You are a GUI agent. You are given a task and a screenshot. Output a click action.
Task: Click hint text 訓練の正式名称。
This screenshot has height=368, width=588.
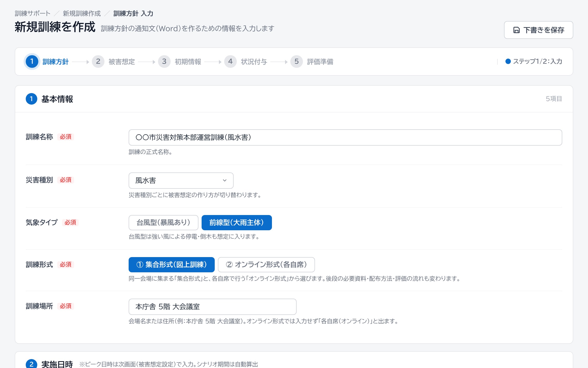point(150,152)
